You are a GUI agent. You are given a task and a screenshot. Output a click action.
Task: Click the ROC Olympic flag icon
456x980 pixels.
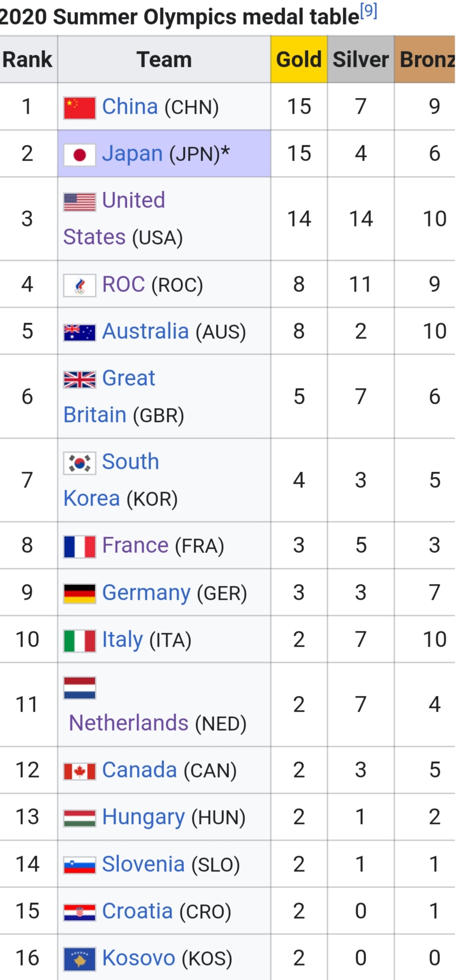point(79,286)
